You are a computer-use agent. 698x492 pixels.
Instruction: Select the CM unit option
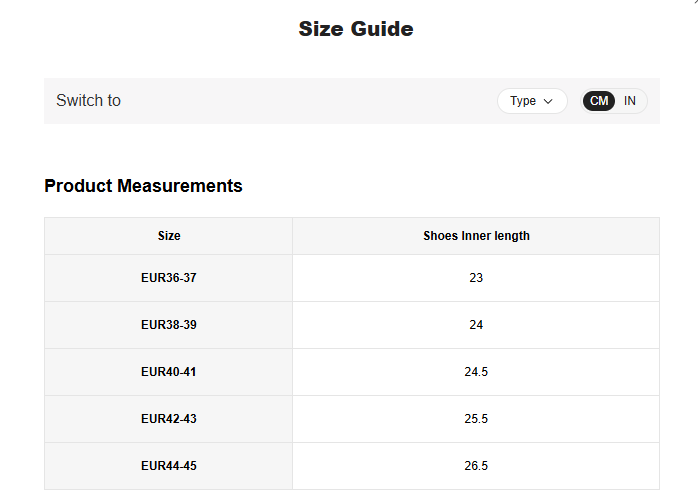[599, 101]
